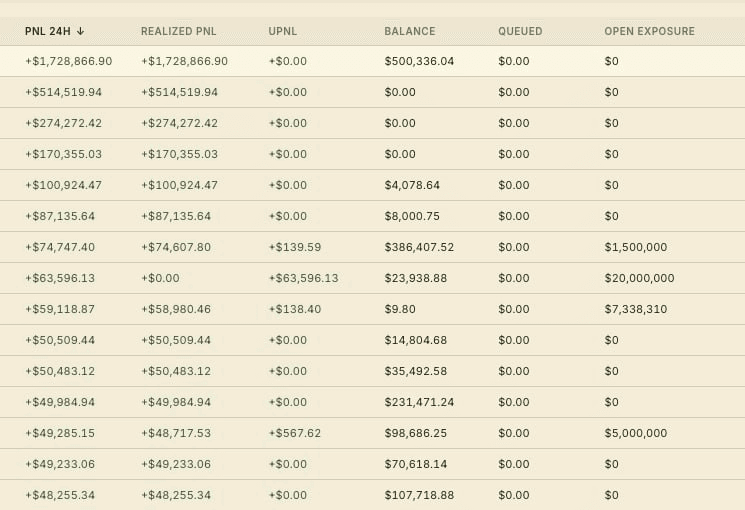745x510 pixels.
Task: Click the +$87,135.64 PNL 24H cell
Action: [60, 216]
